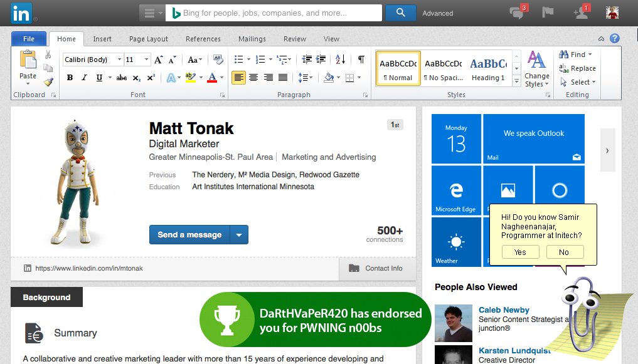
Task: Switch to the Insert tab
Action: (x=102, y=39)
